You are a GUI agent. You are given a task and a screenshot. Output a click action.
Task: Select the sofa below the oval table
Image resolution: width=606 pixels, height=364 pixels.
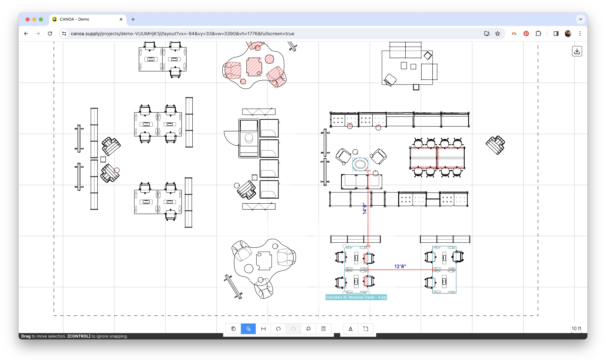click(361, 182)
